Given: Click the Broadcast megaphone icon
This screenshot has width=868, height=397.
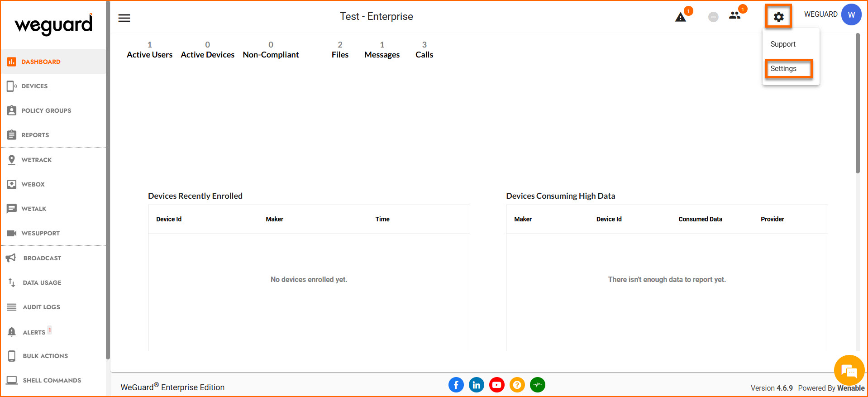Looking at the screenshot, I should click(11, 258).
